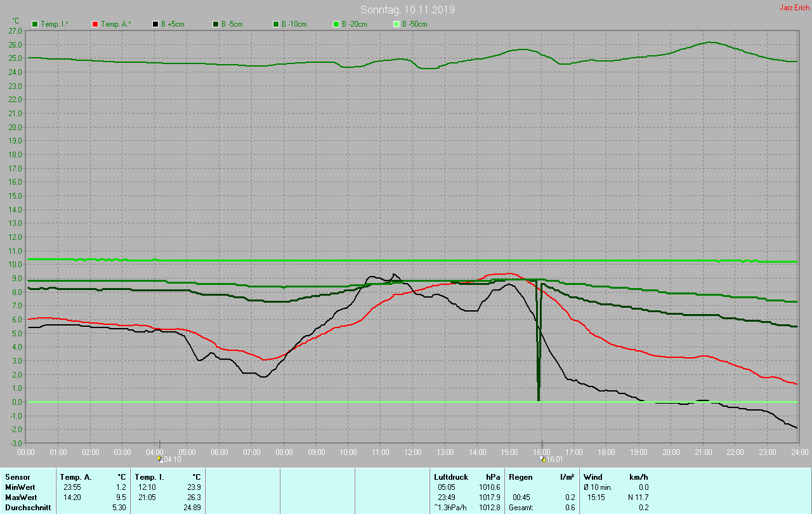Click the Temp. A. minimum value 1.2
The height and width of the screenshot is (514, 812).
point(121,487)
